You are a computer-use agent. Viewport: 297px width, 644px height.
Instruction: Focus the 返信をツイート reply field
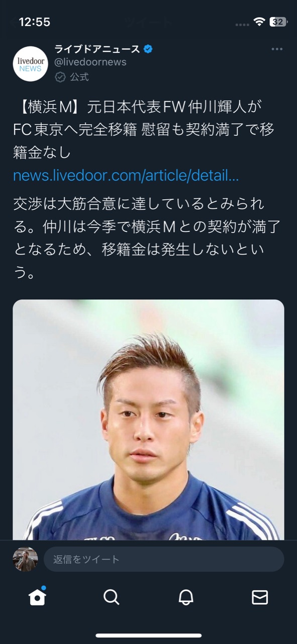coord(164,559)
